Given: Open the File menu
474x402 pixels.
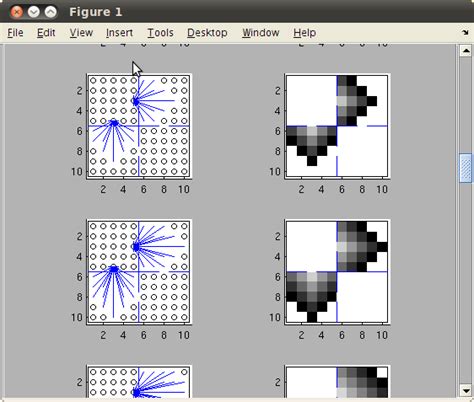Looking at the screenshot, I should [x=15, y=33].
